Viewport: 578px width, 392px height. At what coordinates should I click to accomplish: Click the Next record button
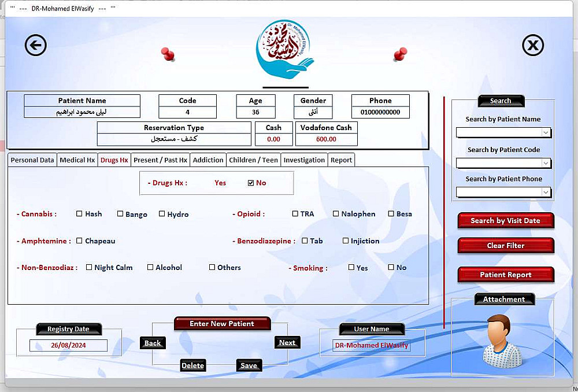coord(287,343)
